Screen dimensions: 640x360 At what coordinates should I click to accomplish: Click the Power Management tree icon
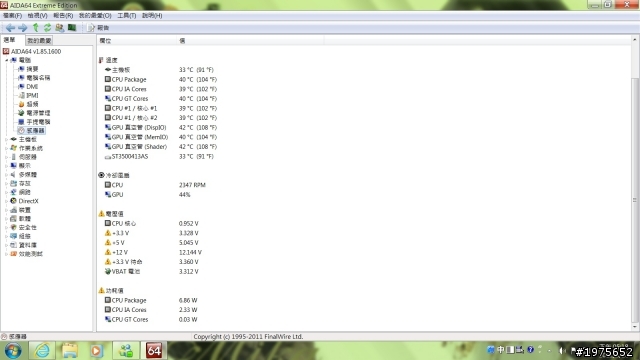click(x=21, y=113)
